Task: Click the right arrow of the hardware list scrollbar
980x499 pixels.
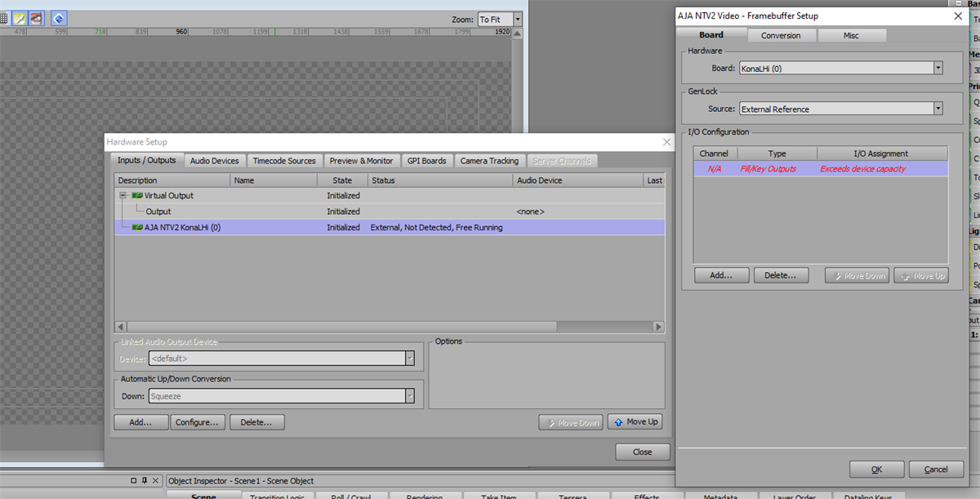Action: pyautogui.click(x=658, y=327)
